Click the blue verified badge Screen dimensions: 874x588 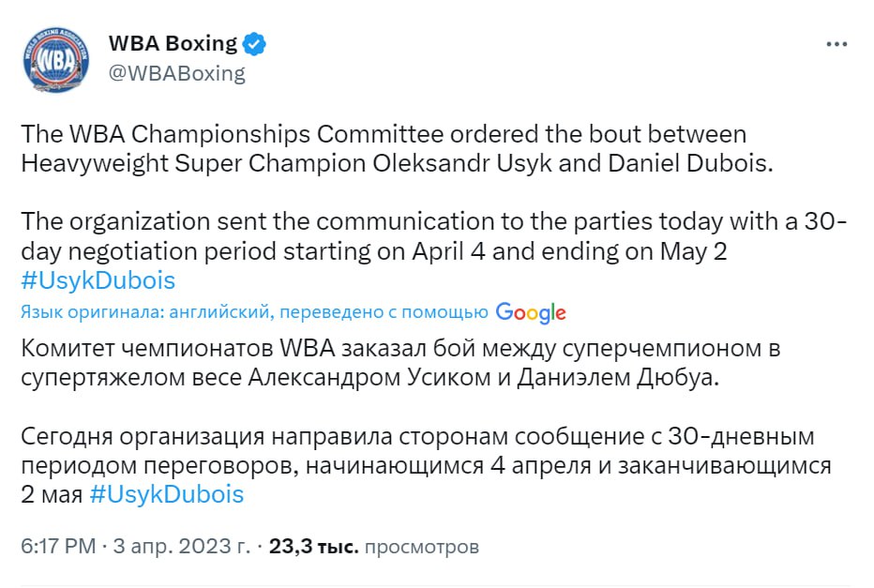pos(255,43)
